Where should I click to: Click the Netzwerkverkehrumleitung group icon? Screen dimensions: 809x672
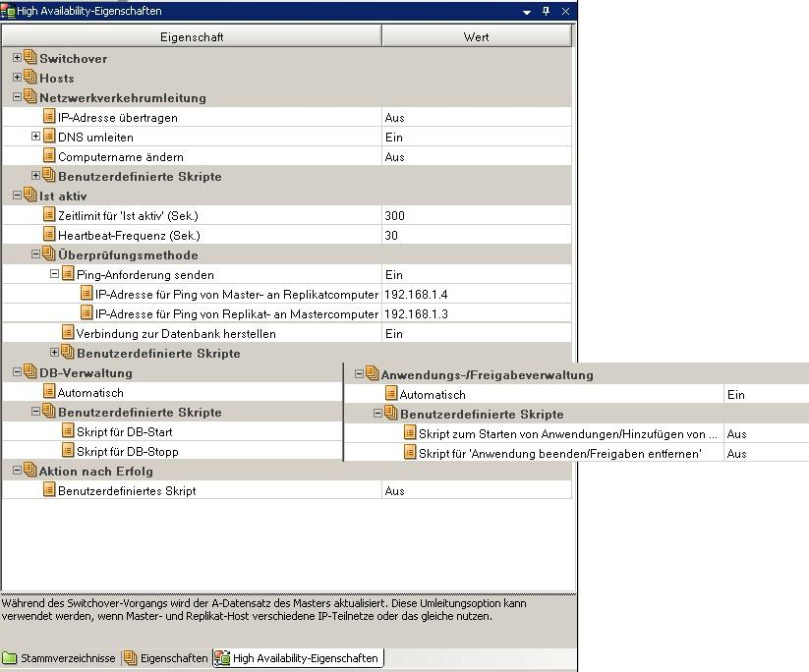click(30, 96)
